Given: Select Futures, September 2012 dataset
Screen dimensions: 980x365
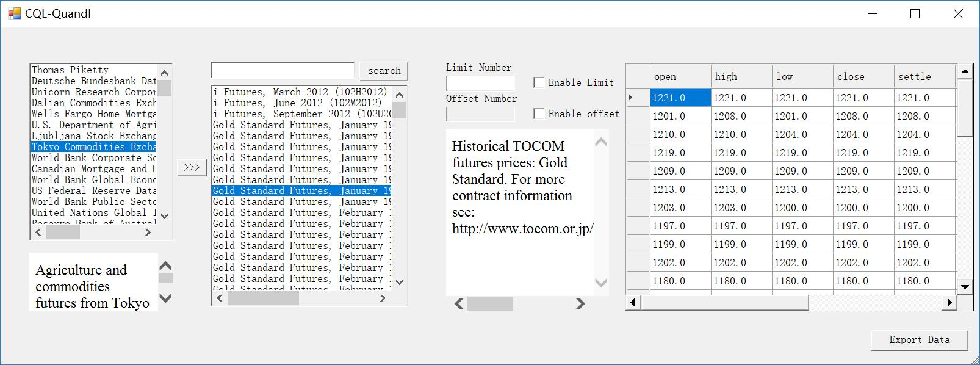Looking at the screenshot, I should tap(301, 114).
